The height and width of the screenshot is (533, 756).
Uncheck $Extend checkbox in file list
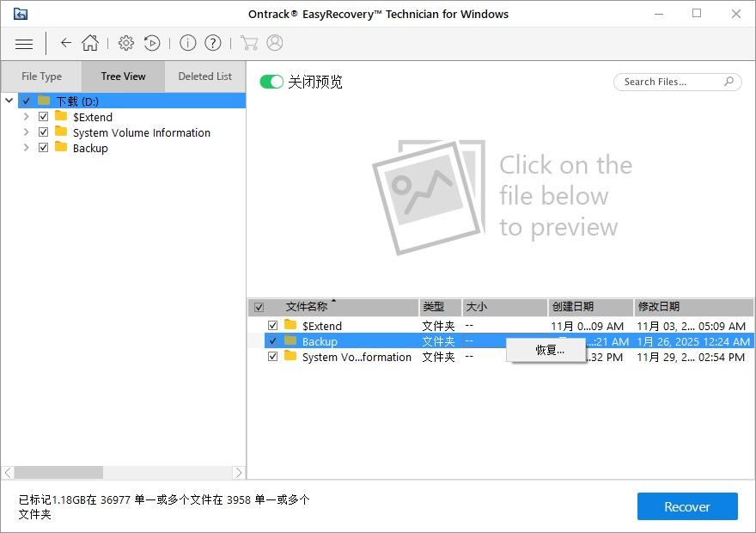272,326
